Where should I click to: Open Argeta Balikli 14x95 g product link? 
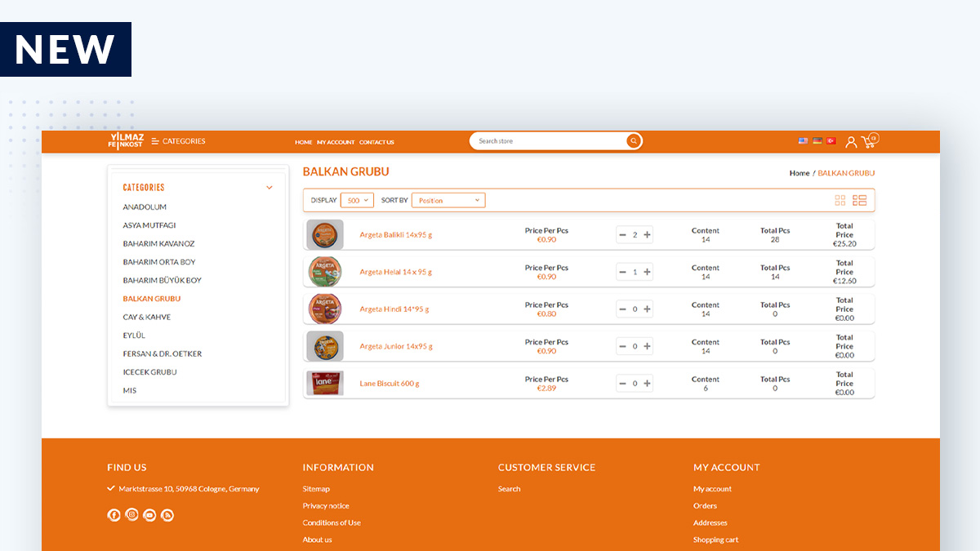coord(396,235)
